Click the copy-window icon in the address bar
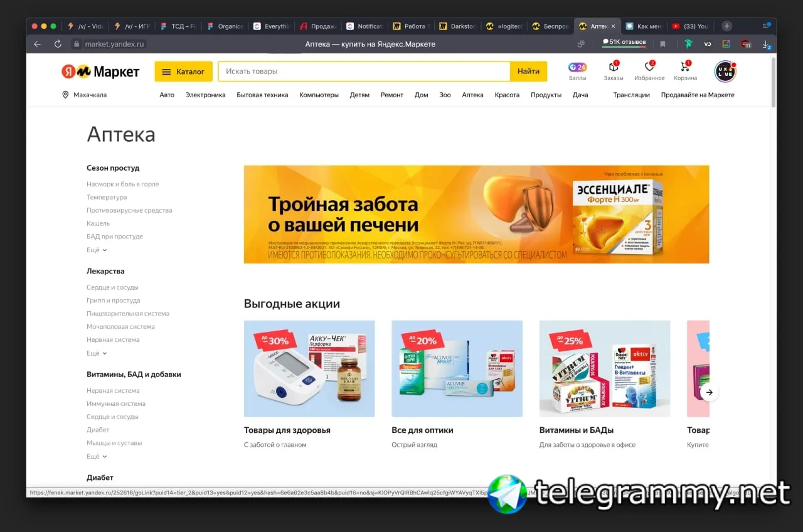Screen dimensions: 803x532 point(581,44)
